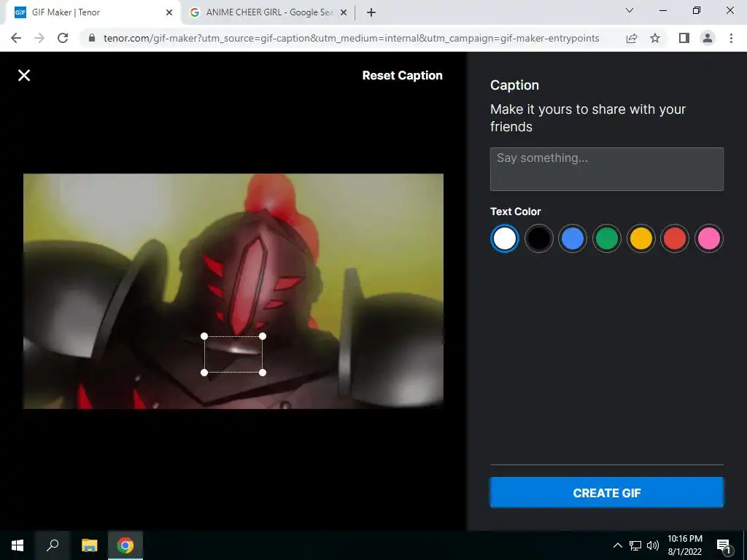This screenshot has width=747, height=560.
Task: Click the tenor.com address bar URL
Action: (x=351, y=38)
